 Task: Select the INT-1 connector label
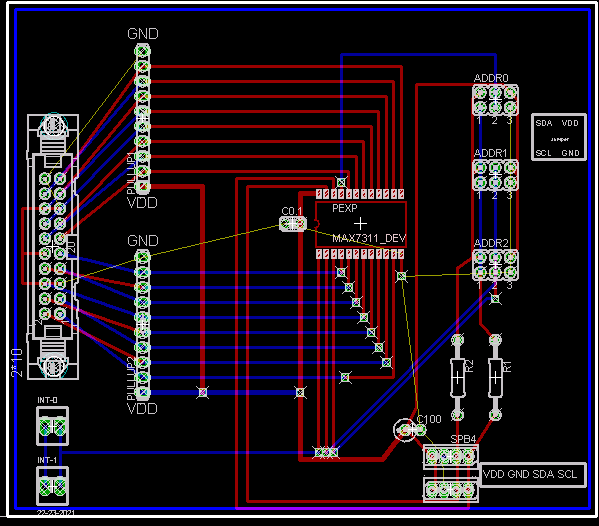pyautogui.click(x=47, y=460)
